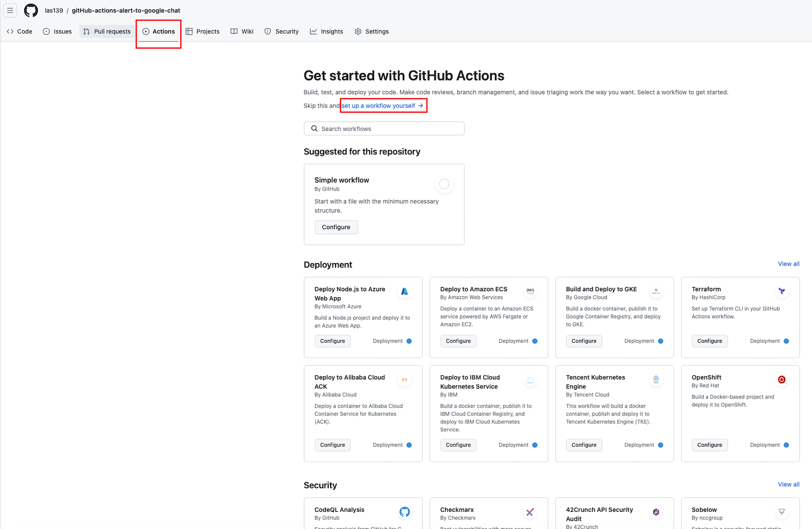
Task: Configure Build and Deploy to GKE
Action: pyautogui.click(x=584, y=341)
